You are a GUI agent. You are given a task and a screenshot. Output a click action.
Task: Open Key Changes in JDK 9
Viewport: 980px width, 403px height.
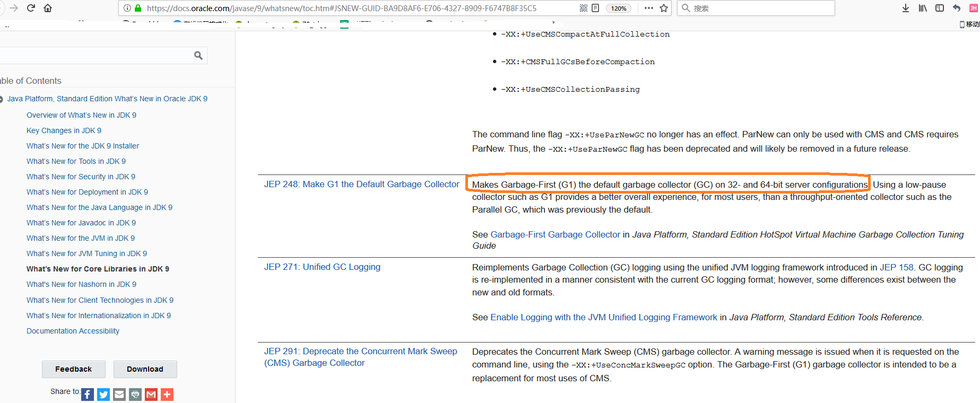[x=64, y=130]
